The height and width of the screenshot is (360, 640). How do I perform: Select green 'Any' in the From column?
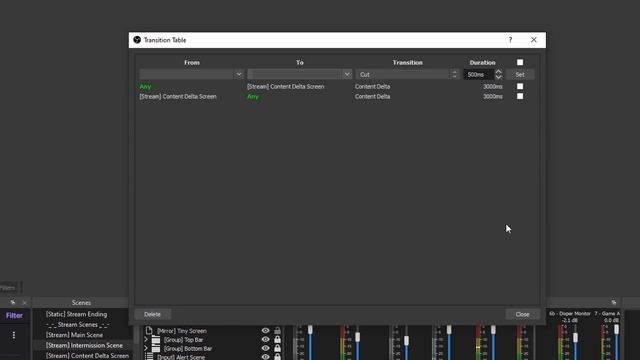[145, 87]
